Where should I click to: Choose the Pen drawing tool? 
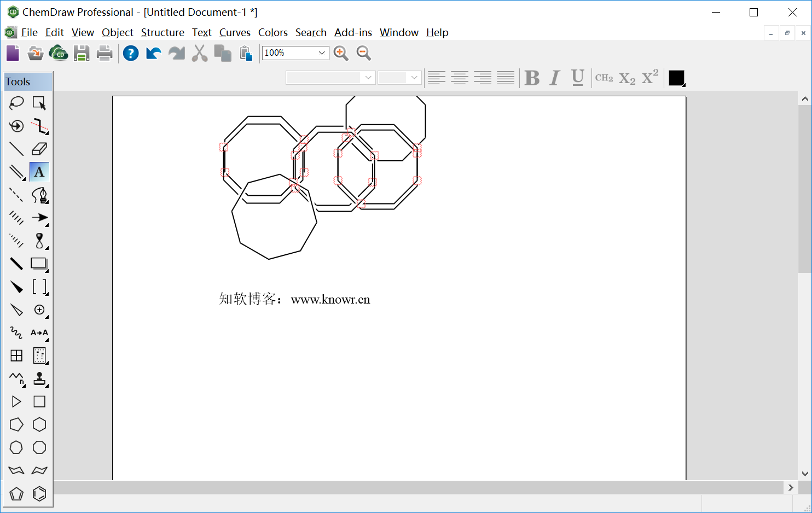(39, 195)
